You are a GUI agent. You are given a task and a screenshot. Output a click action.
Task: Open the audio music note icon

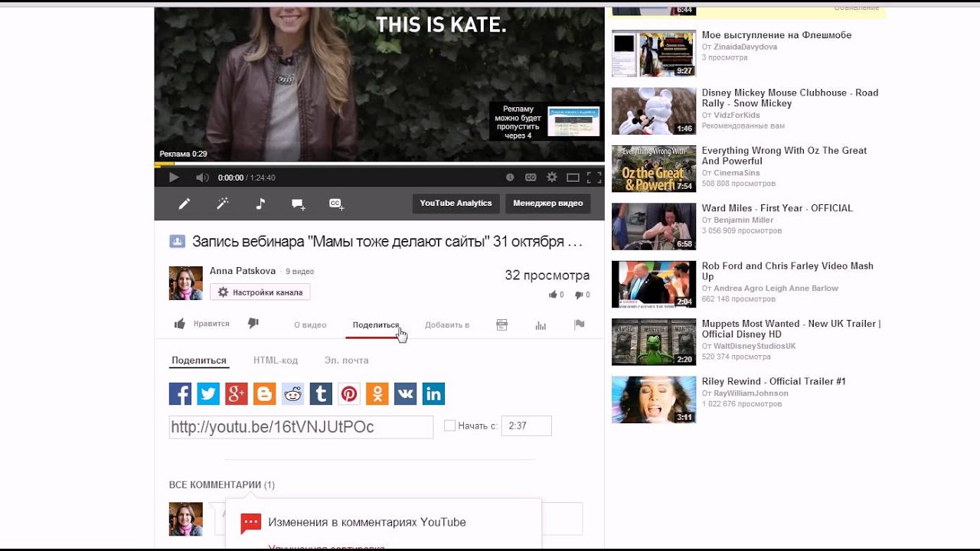[x=260, y=204]
